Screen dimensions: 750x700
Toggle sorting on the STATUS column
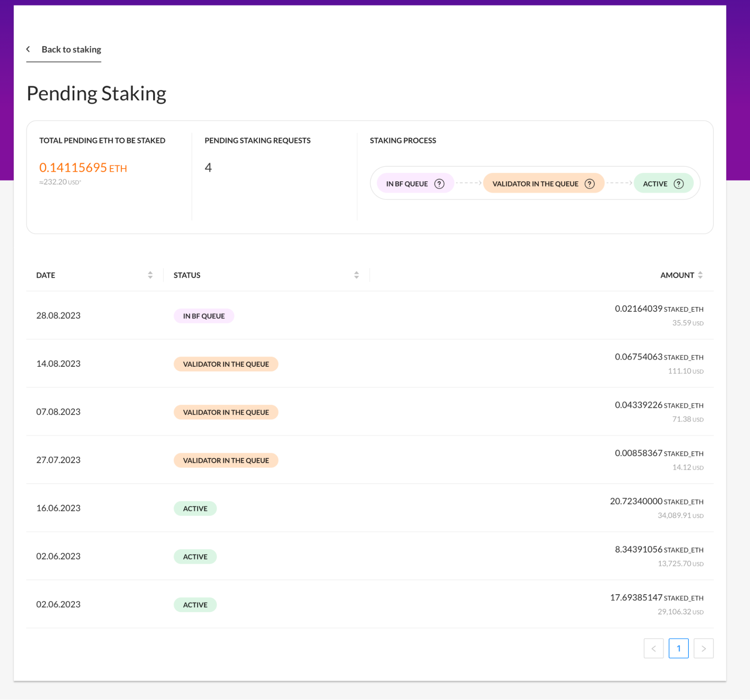coord(356,275)
